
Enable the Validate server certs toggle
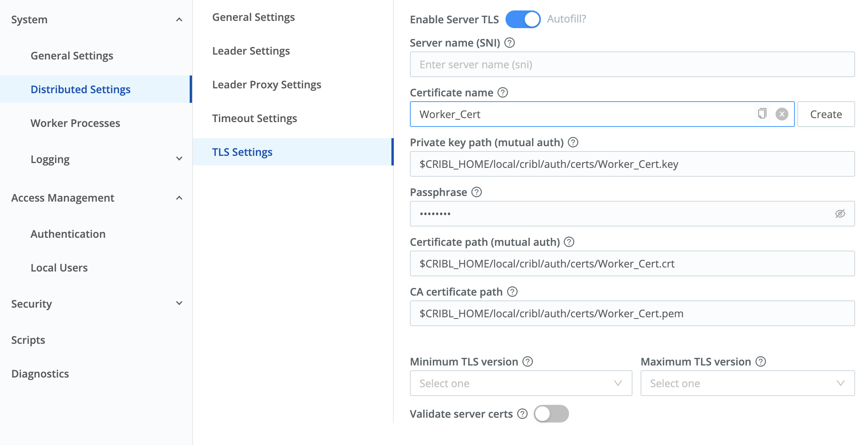(552, 414)
